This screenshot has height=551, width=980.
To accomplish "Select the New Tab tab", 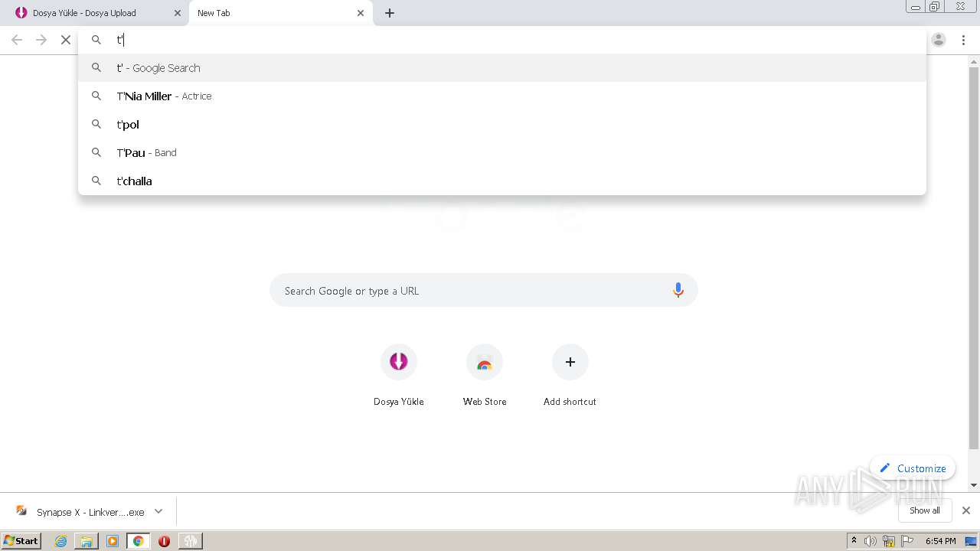I will tap(279, 13).
